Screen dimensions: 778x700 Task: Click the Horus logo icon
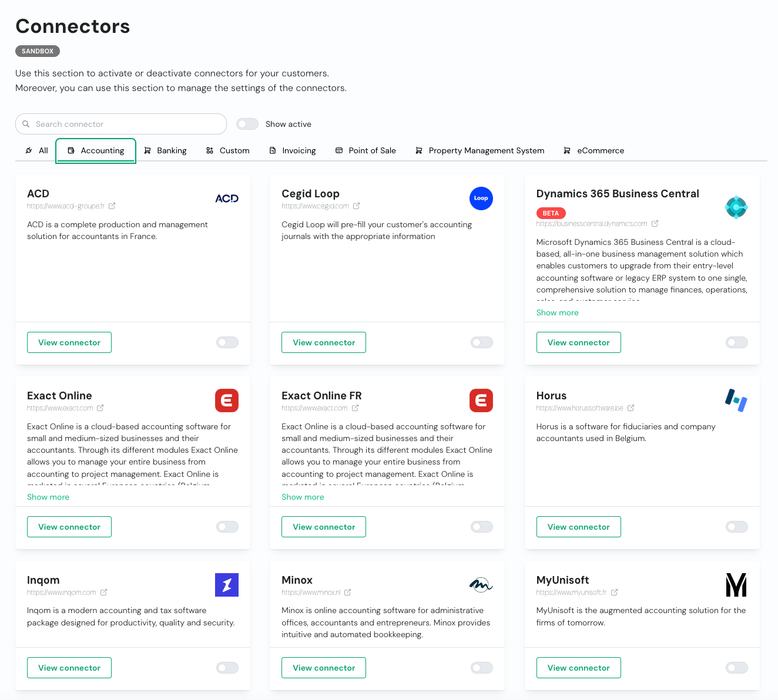(736, 401)
